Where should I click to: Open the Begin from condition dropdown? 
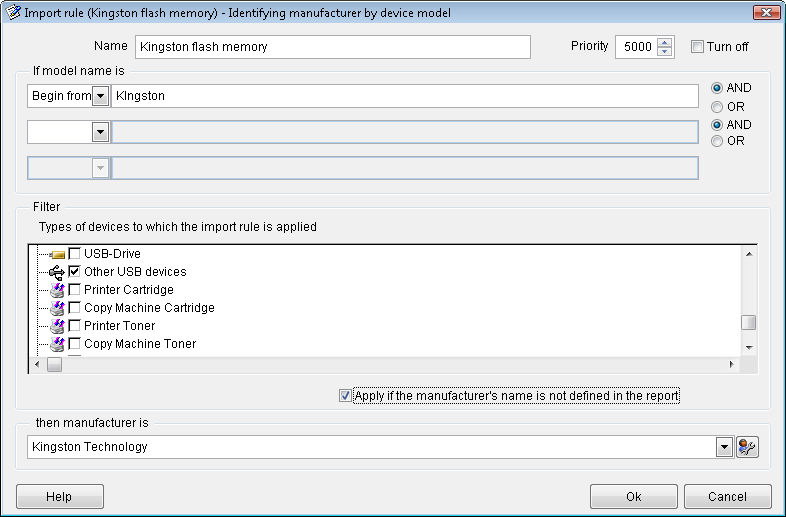pos(100,96)
